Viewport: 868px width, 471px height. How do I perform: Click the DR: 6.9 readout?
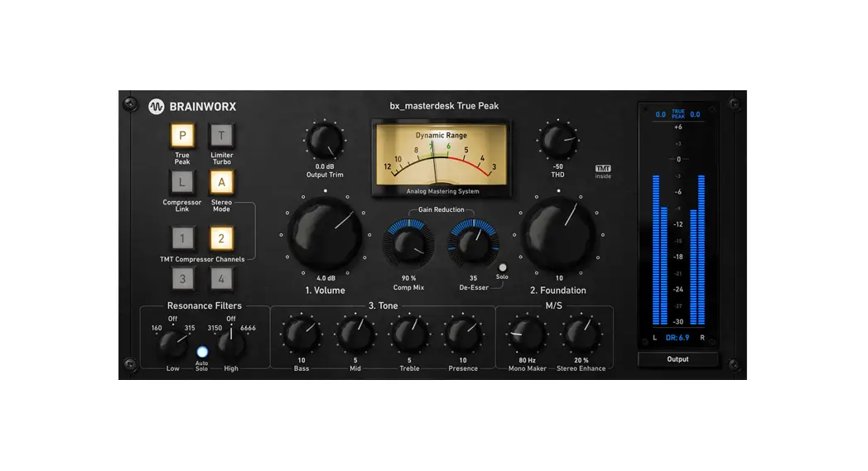point(677,337)
